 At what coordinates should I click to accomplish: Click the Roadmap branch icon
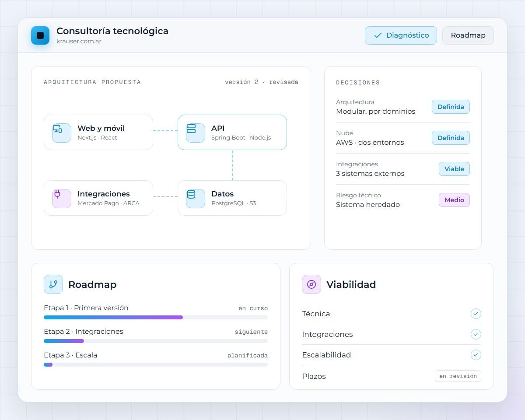coord(53,284)
